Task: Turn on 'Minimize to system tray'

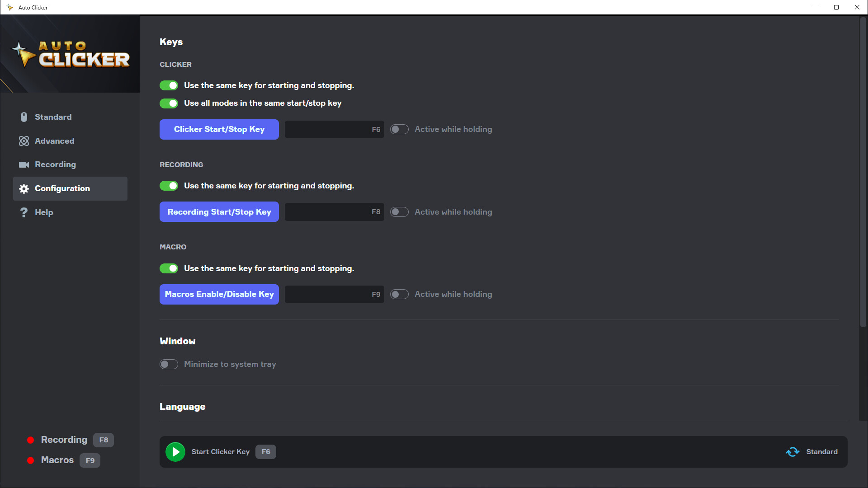Action: point(169,364)
